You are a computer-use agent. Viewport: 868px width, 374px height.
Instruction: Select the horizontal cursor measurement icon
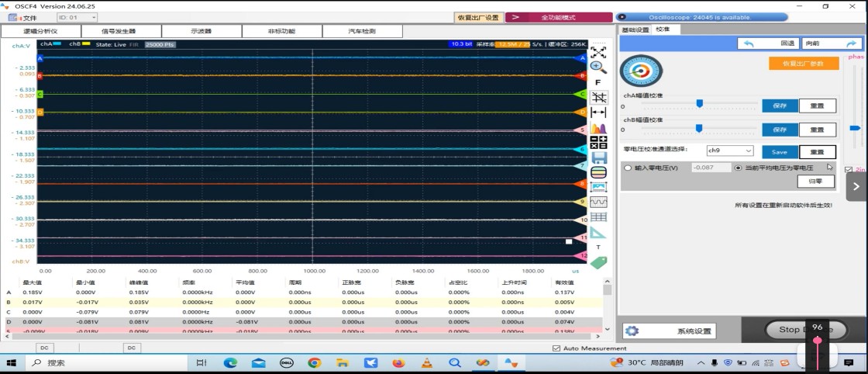(598, 113)
